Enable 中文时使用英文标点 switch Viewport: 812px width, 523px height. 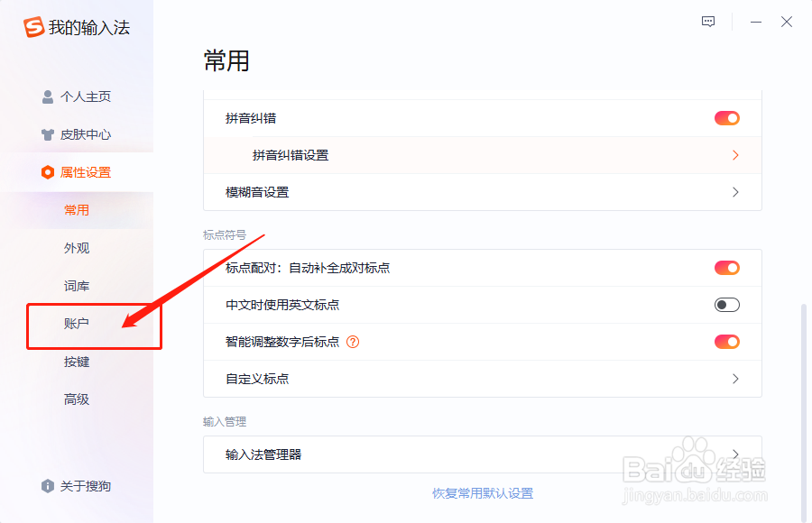click(x=727, y=305)
